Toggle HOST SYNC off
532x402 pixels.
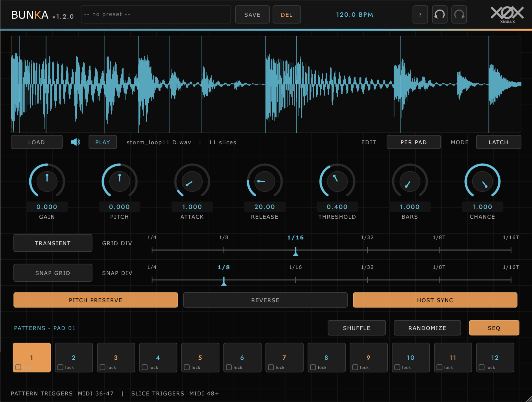[435, 300]
